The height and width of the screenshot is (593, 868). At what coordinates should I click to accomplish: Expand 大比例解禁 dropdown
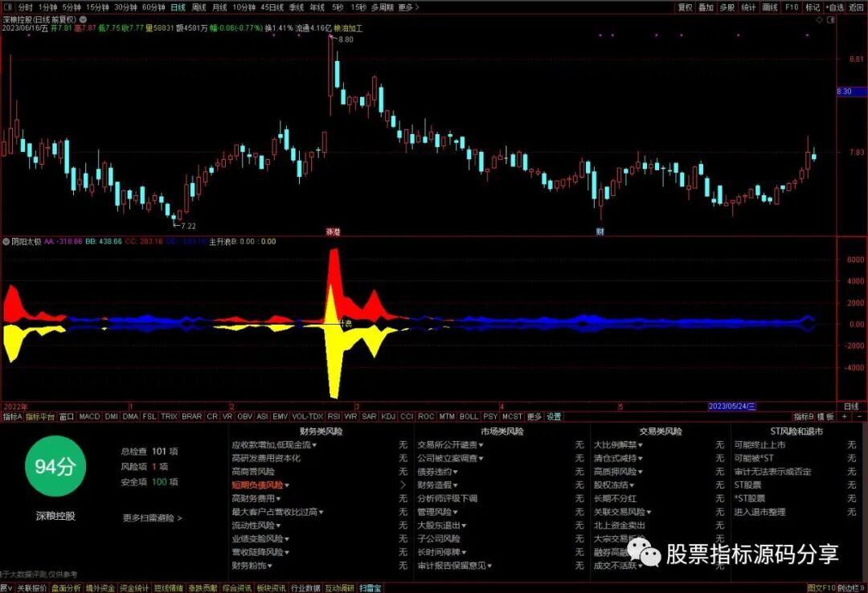[618, 444]
